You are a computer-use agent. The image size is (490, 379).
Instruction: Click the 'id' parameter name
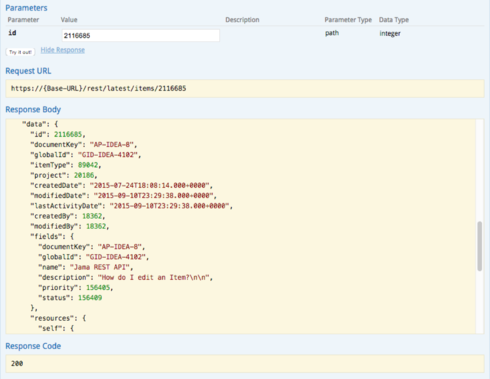12,33
